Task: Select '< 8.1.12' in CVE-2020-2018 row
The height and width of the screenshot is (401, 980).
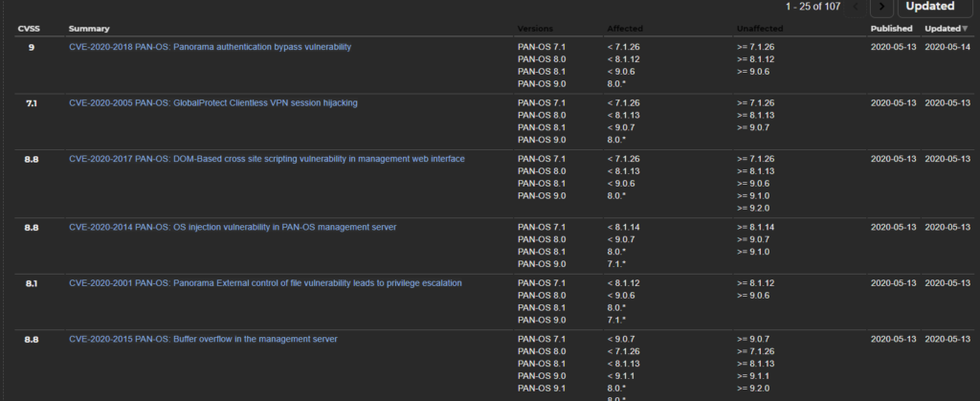Action: (x=623, y=59)
